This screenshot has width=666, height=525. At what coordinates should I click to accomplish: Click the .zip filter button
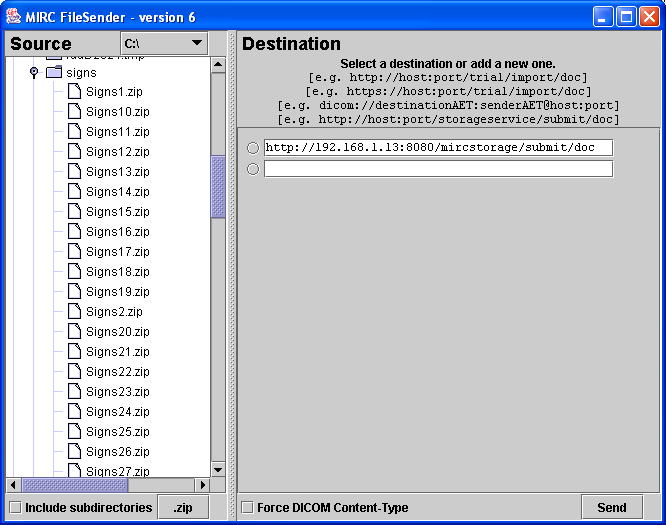point(183,507)
